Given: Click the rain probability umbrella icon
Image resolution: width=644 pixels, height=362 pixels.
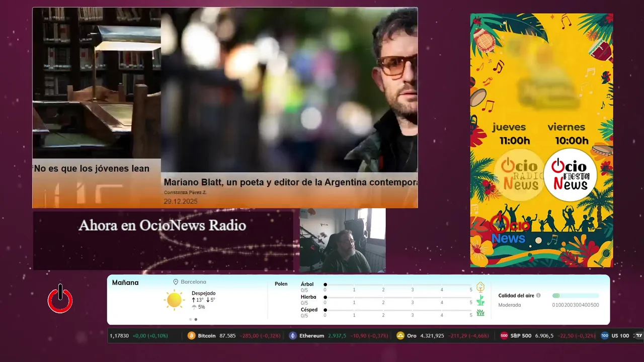Looking at the screenshot, I should (194, 307).
